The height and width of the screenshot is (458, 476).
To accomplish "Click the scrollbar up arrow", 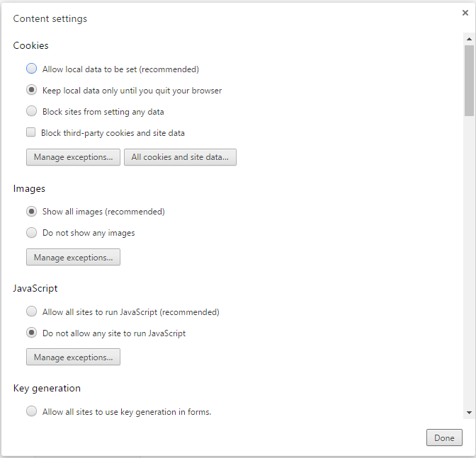I will 469,38.
